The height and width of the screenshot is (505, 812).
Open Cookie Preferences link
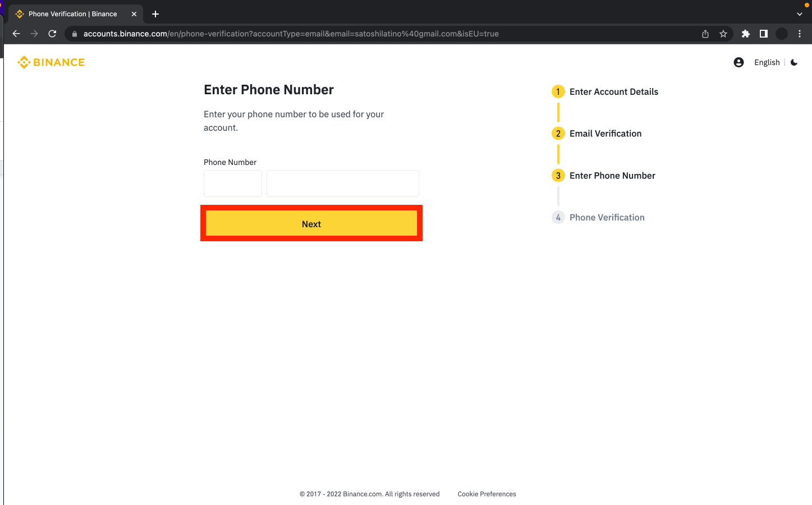pyautogui.click(x=487, y=494)
